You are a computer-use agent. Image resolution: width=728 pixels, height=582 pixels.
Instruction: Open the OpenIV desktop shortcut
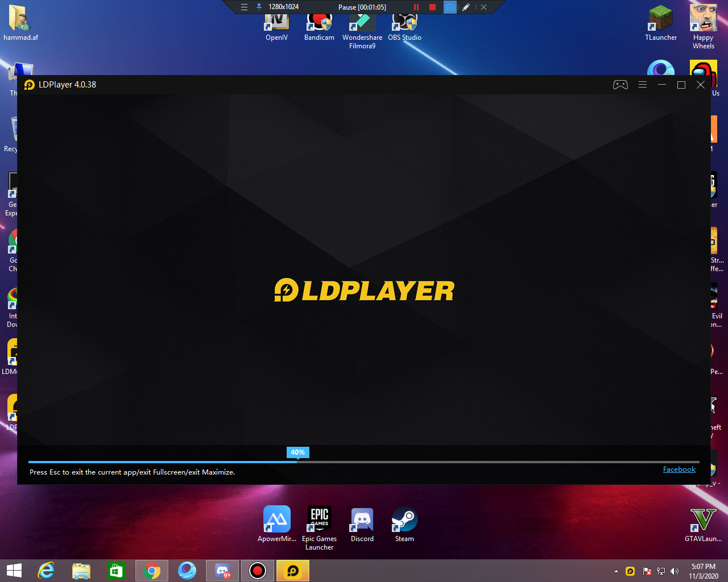277,27
